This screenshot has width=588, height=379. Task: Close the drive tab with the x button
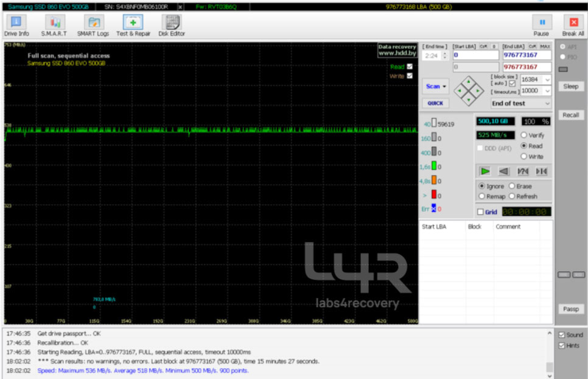point(180,7)
